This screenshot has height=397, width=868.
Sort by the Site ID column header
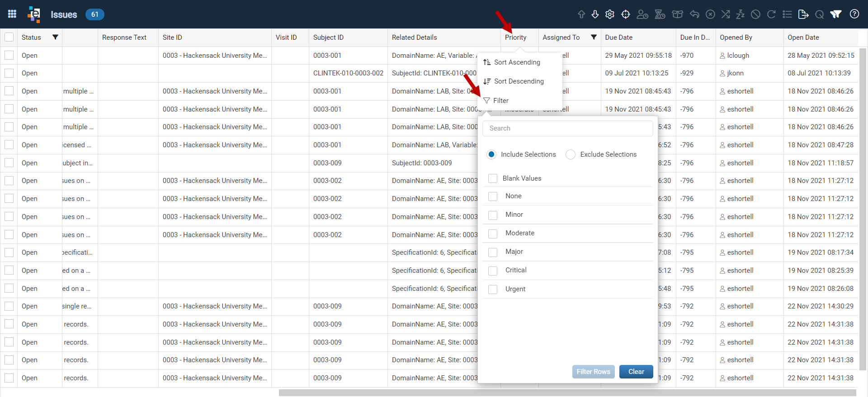pyautogui.click(x=172, y=37)
